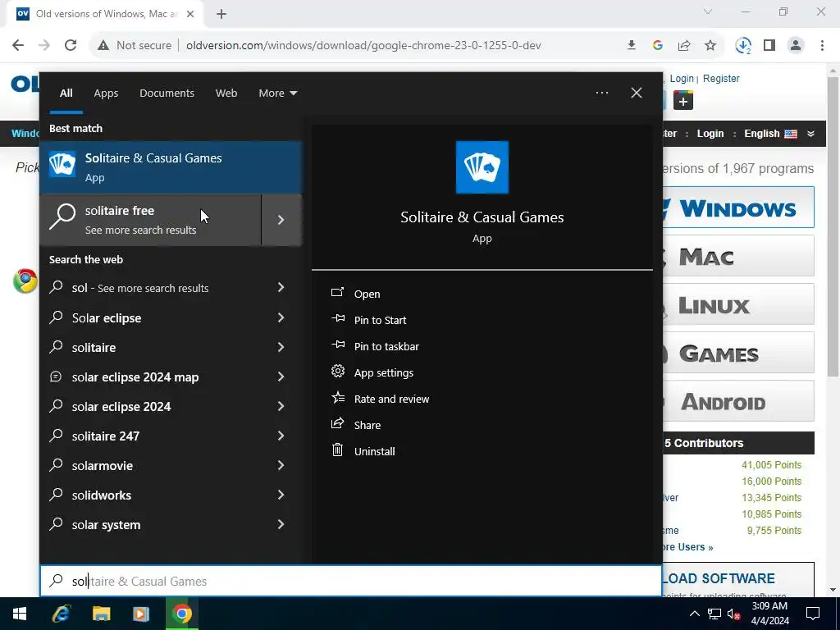Expand arrow for solidworks result
The image size is (840, 630).
pyautogui.click(x=281, y=495)
